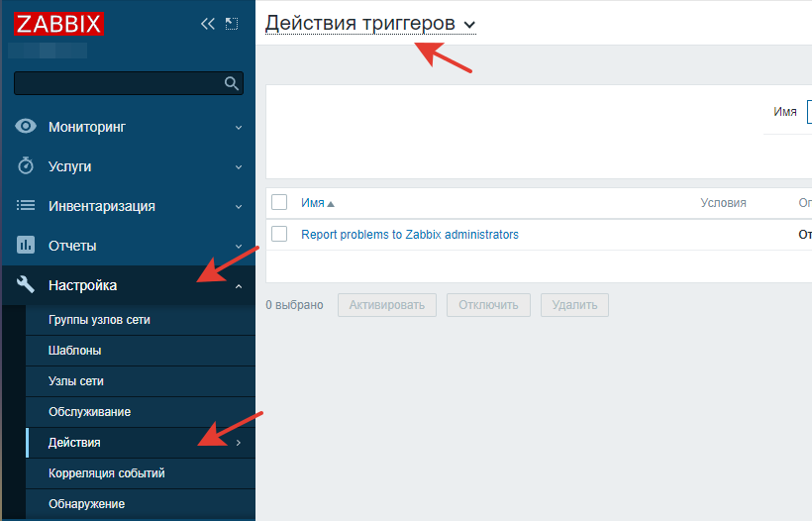
Task: Click the eye icon for Мониторинг
Action: [26, 127]
